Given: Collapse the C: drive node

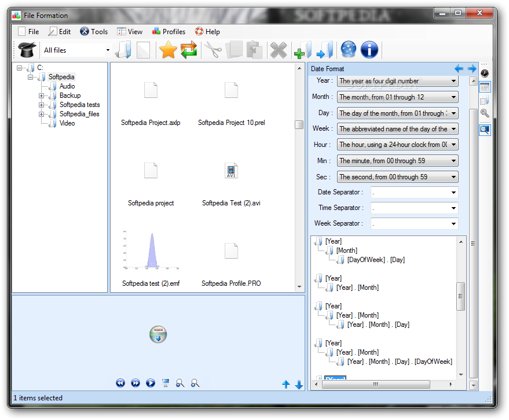Looking at the screenshot, I should [19, 68].
